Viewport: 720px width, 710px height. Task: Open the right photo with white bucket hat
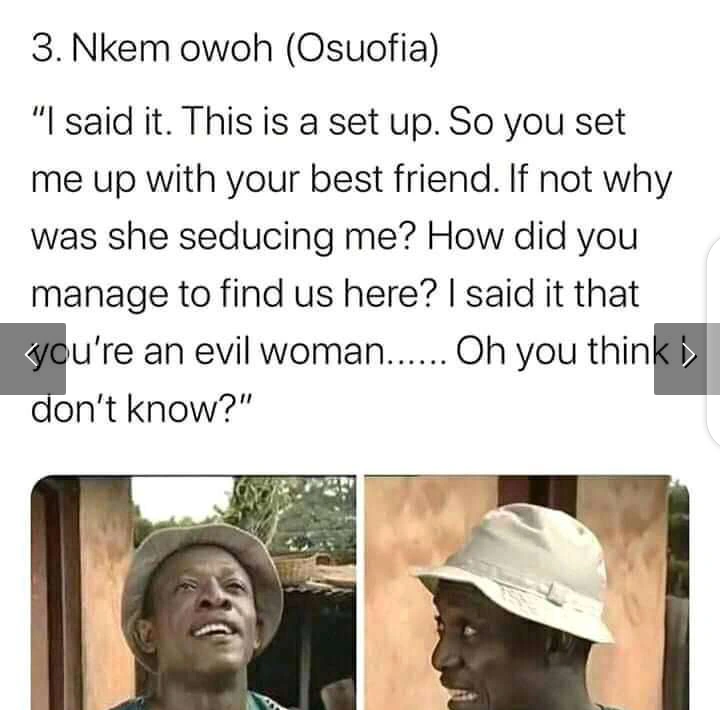[527, 592]
